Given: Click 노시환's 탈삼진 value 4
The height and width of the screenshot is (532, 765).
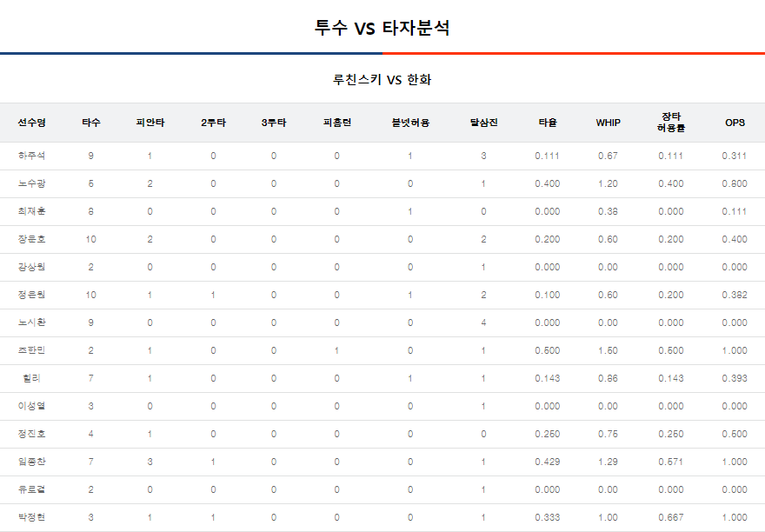Looking at the screenshot, I should pos(483,323).
